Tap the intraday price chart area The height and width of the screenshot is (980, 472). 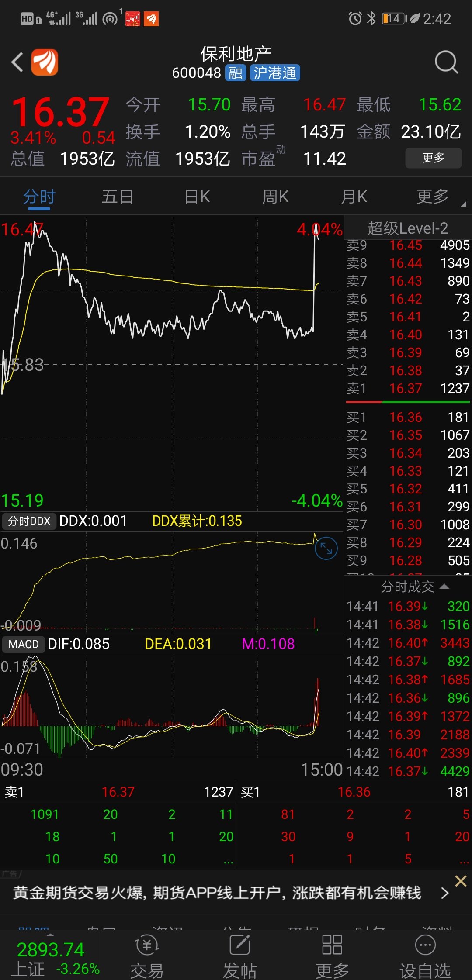click(172, 363)
